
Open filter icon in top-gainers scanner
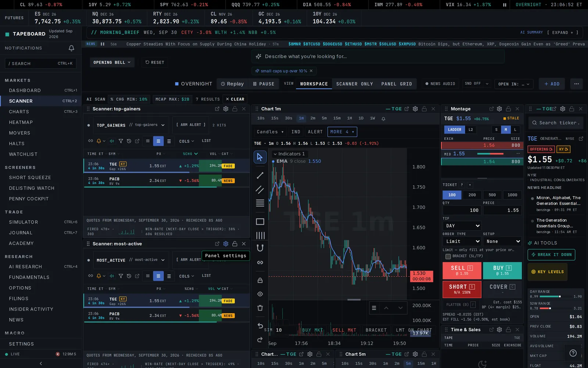(121, 141)
